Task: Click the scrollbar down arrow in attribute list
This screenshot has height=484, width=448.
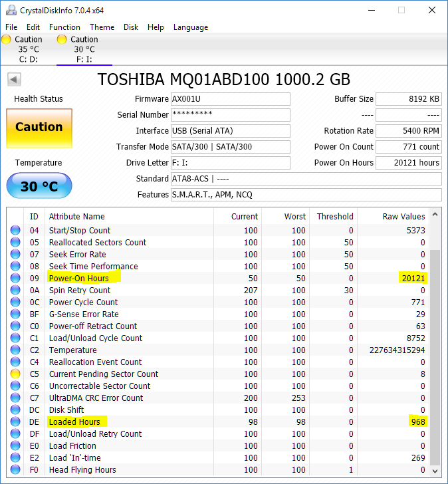Action: 435,471
